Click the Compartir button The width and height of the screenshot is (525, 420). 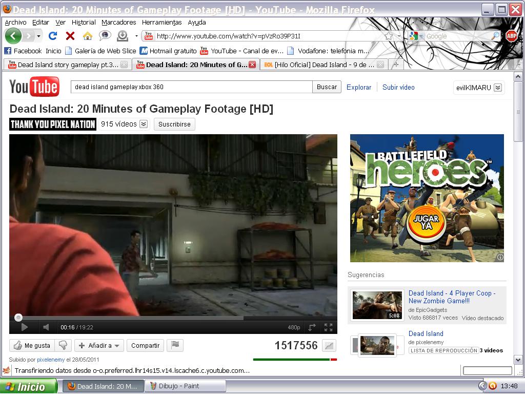[145, 345]
